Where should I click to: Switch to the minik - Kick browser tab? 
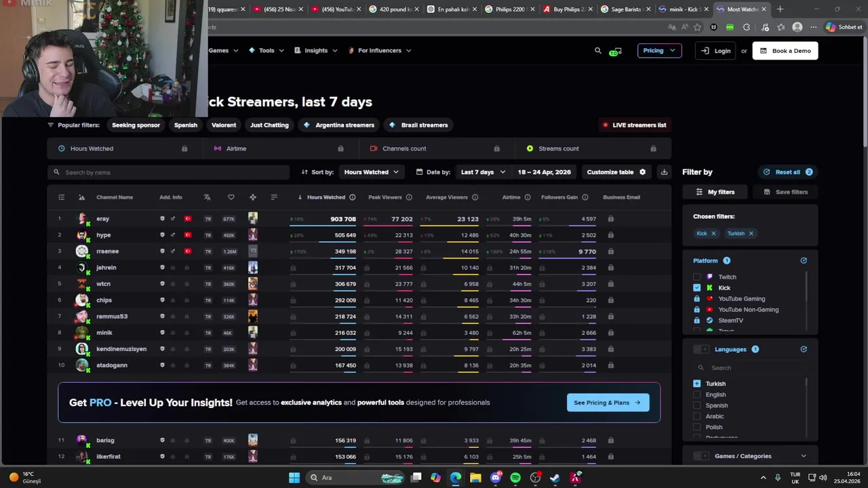[x=684, y=9]
